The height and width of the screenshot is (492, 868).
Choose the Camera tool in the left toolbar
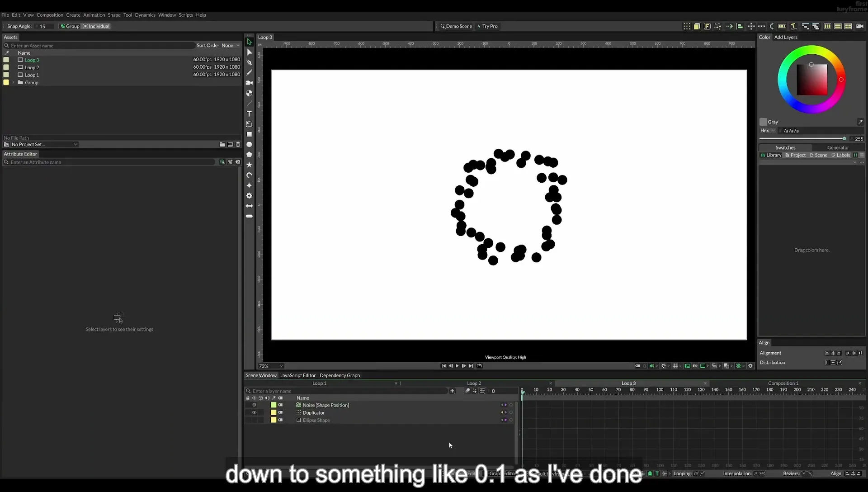coord(249,83)
